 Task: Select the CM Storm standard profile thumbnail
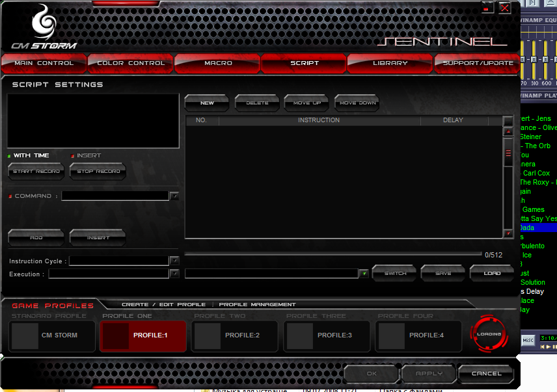25,335
